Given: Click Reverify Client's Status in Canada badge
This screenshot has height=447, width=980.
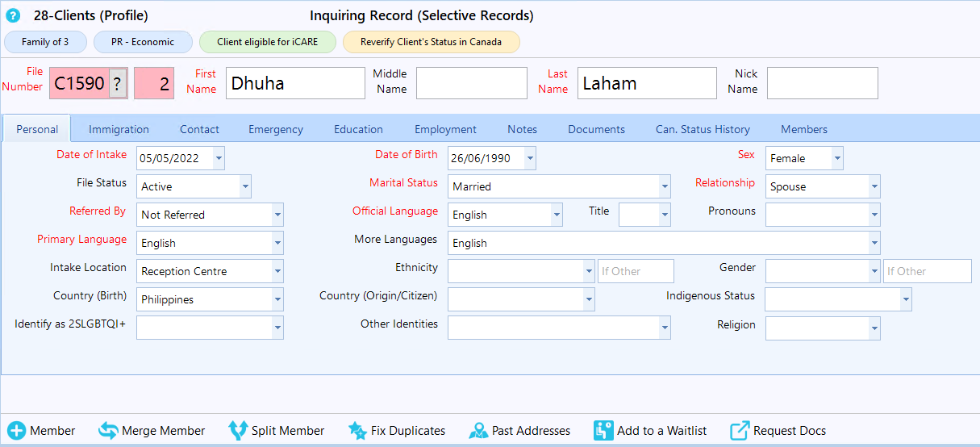Looking at the screenshot, I should [x=431, y=42].
